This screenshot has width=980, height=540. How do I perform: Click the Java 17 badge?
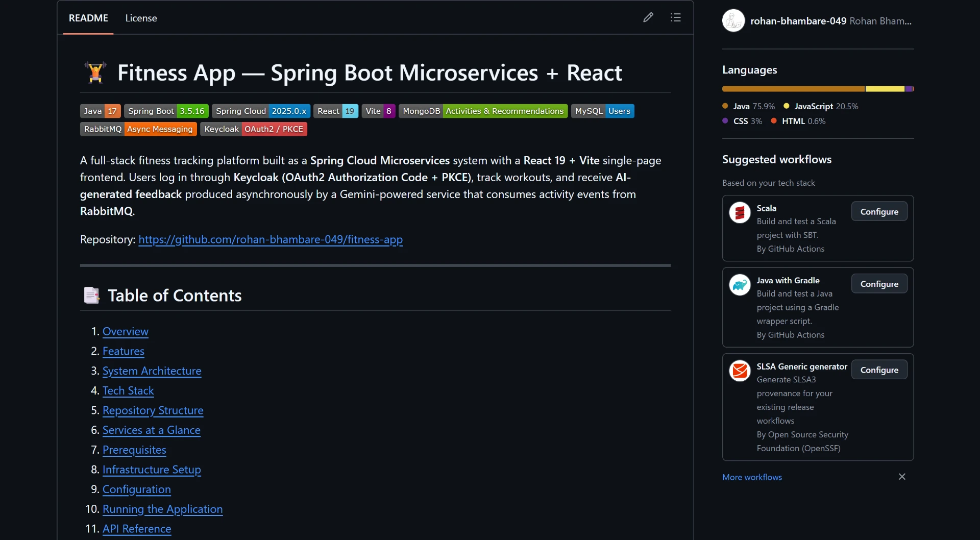pos(100,111)
